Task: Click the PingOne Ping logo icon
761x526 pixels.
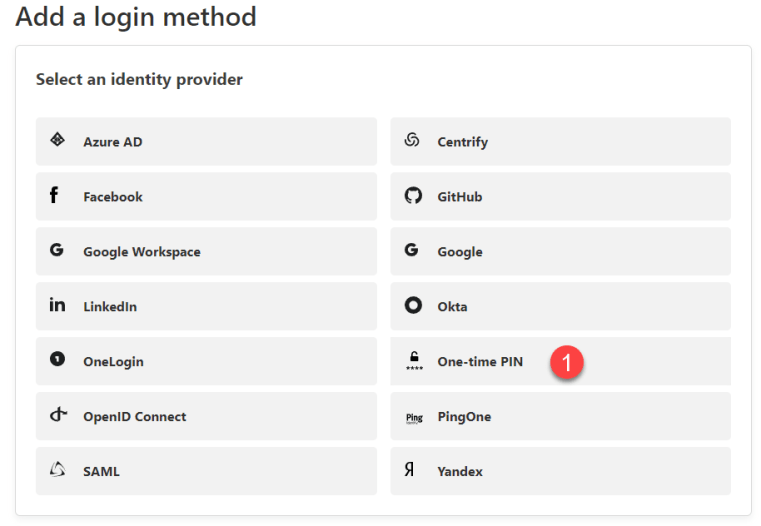Action: (414, 418)
